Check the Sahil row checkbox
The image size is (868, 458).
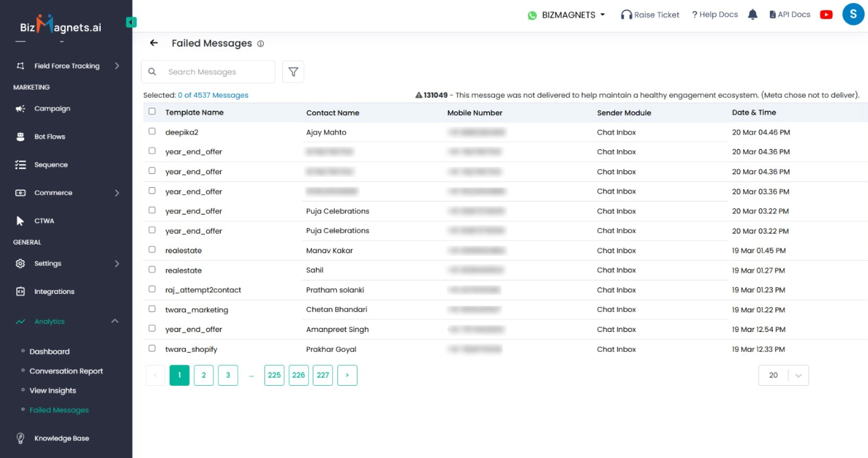[x=152, y=270]
